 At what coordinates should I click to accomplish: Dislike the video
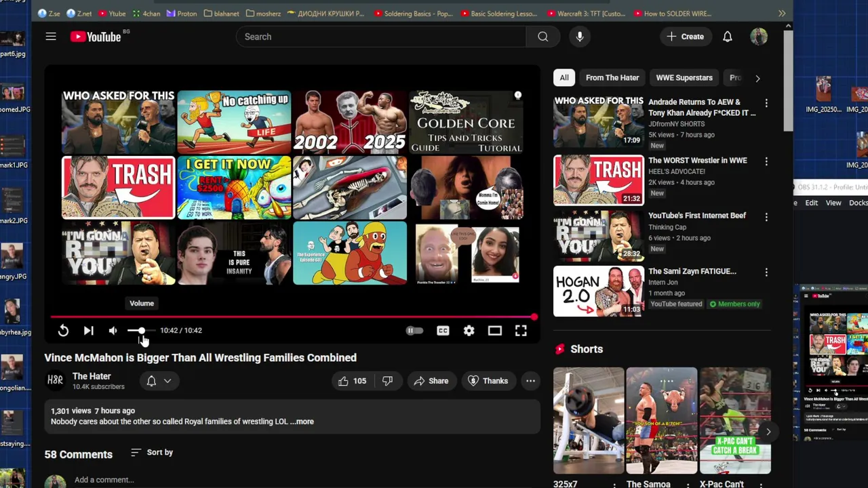tap(387, 381)
